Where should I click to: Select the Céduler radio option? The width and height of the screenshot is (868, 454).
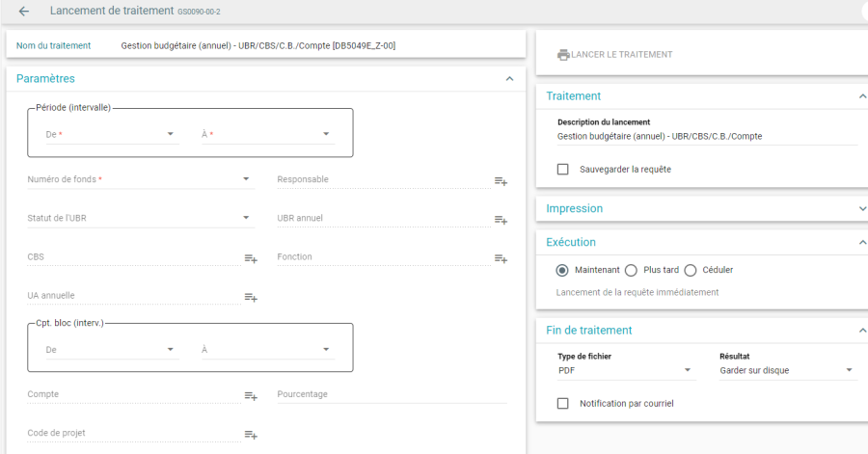(691, 271)
